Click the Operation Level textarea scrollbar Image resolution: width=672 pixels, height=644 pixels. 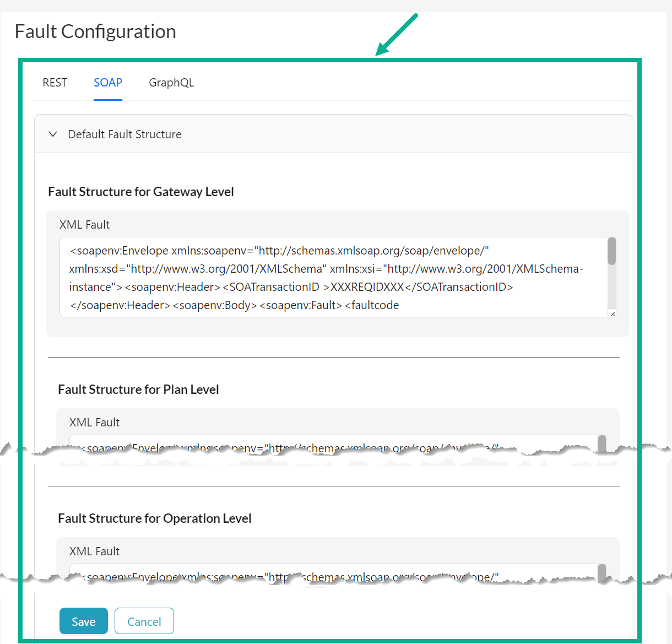[603, 573]
